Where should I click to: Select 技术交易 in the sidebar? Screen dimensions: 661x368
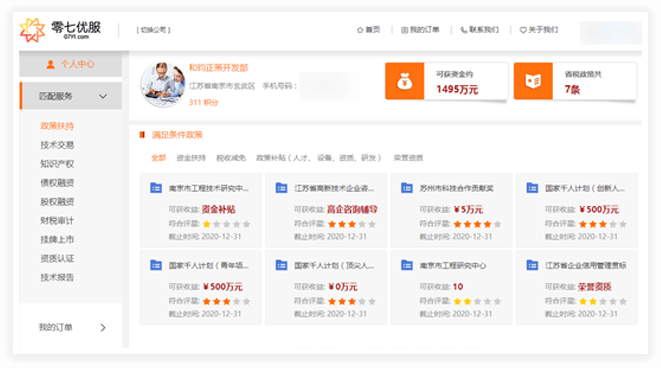click(x=57, y=145)
